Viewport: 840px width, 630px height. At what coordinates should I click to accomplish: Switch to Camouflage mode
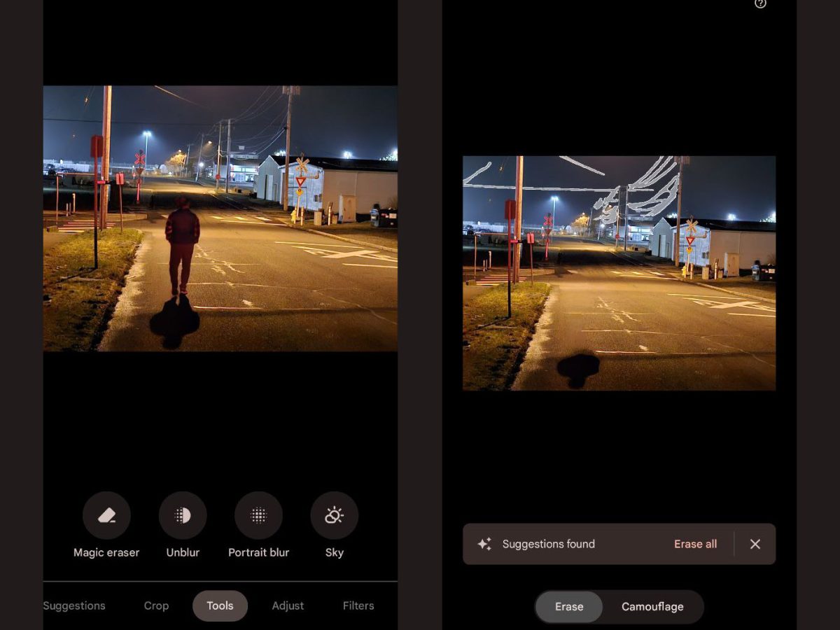click(652, 607)
